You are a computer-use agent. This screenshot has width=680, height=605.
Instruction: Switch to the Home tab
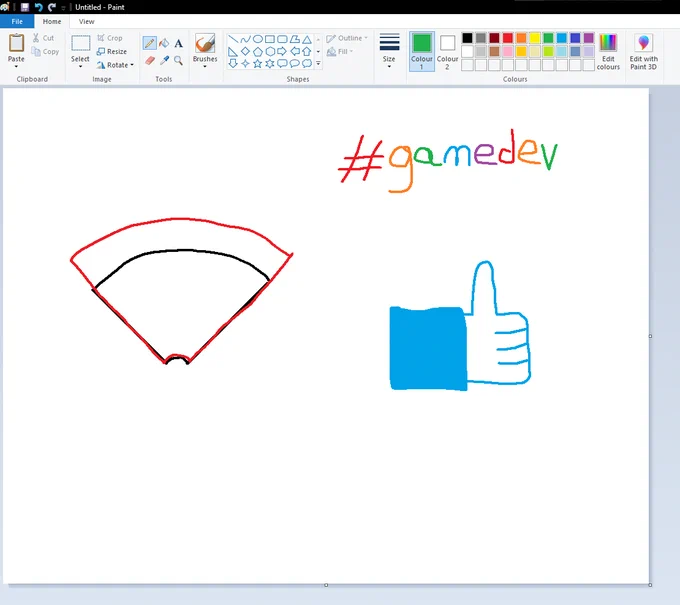pyautogui.click(x=52, y=21)
